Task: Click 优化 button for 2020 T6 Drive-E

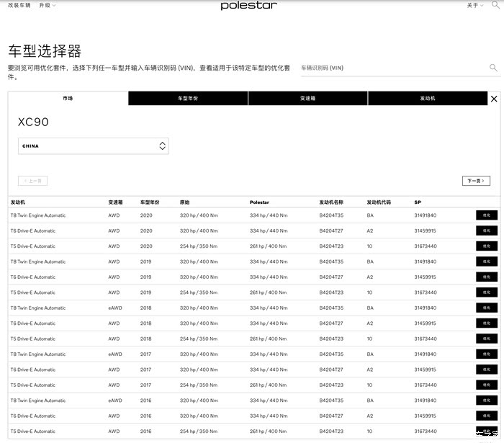Action: (x=486, y=231)
